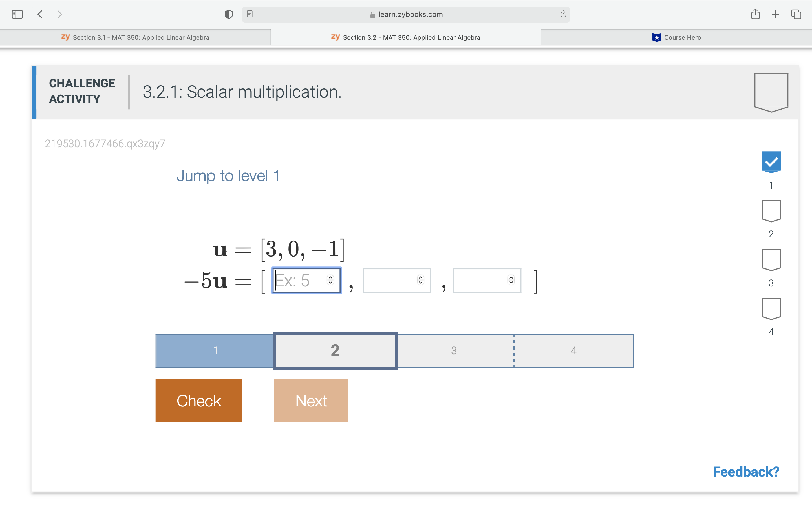Show tab overview using the tabs icon

(796, 14)
